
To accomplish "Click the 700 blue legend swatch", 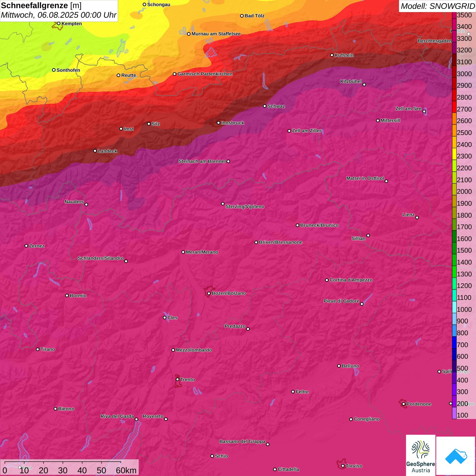I will [x=454, y=342].
